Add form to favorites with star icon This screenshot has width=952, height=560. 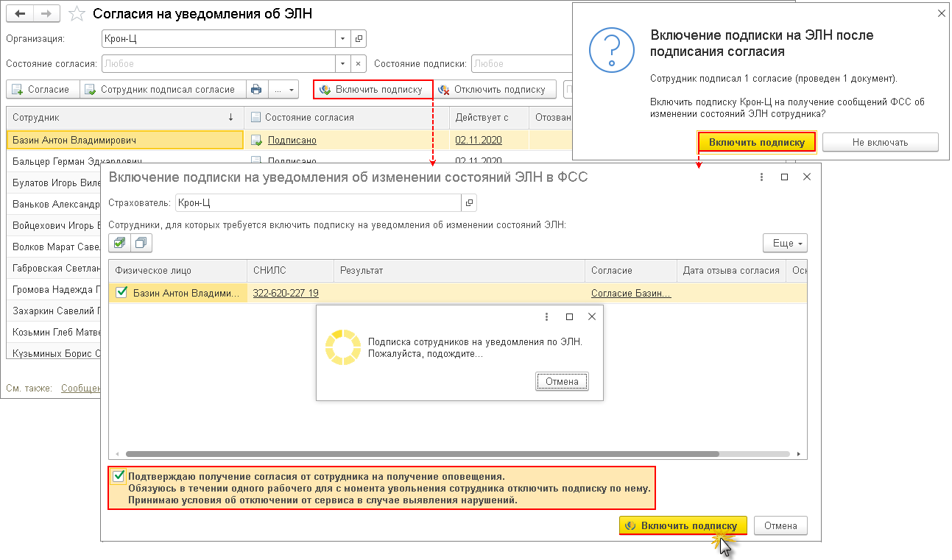click(x=76, y=14)
